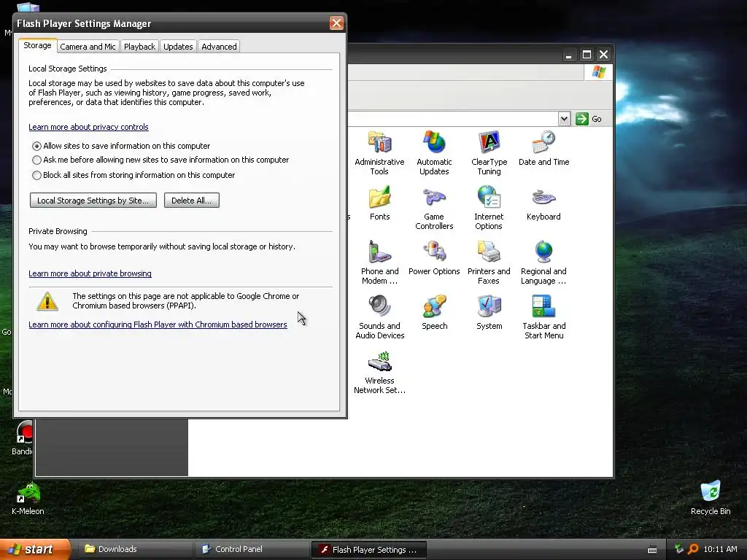Screen dimensions: 747x560
Task: Open Learn more about privacy controls link
Action: [88, 127]
